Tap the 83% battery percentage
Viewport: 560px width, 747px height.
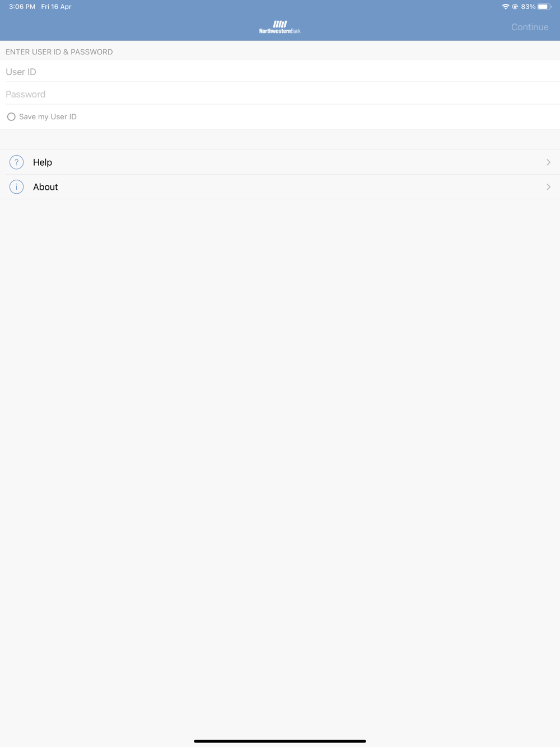(528, 7)
